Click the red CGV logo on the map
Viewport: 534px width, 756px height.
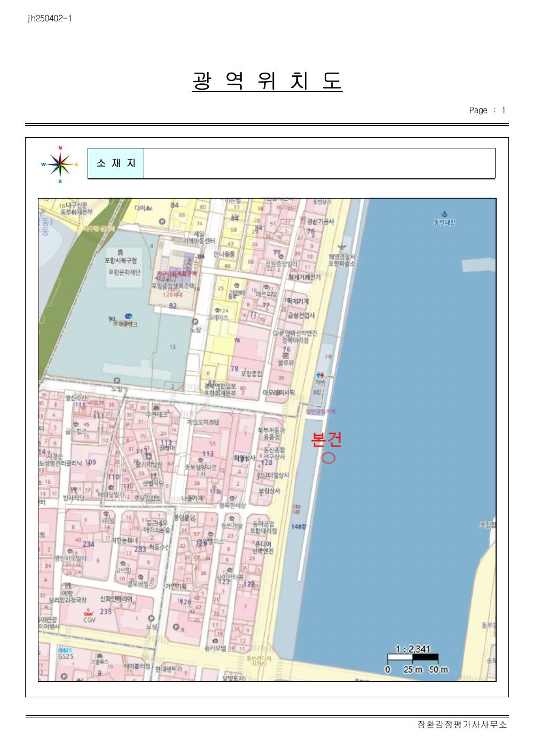pos(89,613)
